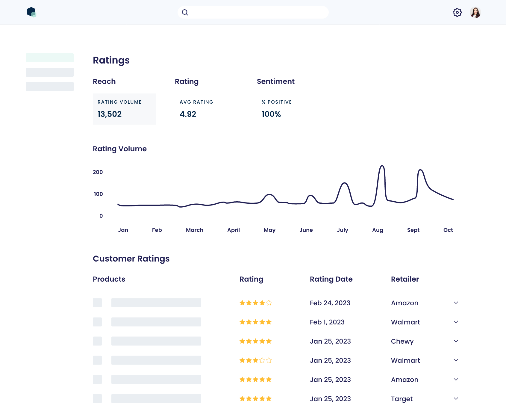Expand the Feb 1 Walmart rating row
This screenshot has width=506, height=420.
[x=456, y=322]
